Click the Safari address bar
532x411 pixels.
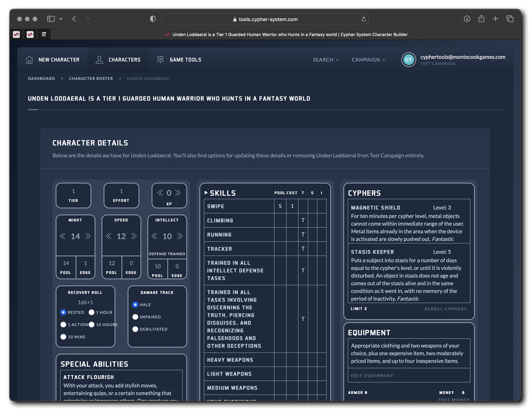[x=265, y=19]
